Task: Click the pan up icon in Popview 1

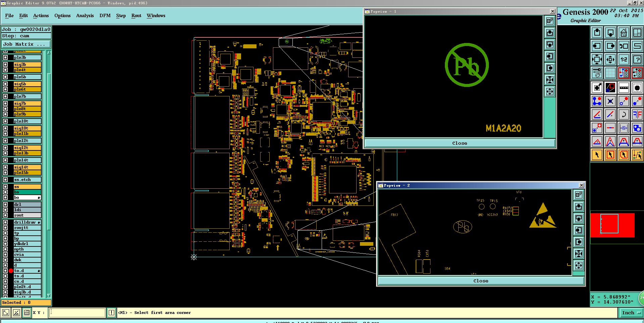Action: (550, 33)
